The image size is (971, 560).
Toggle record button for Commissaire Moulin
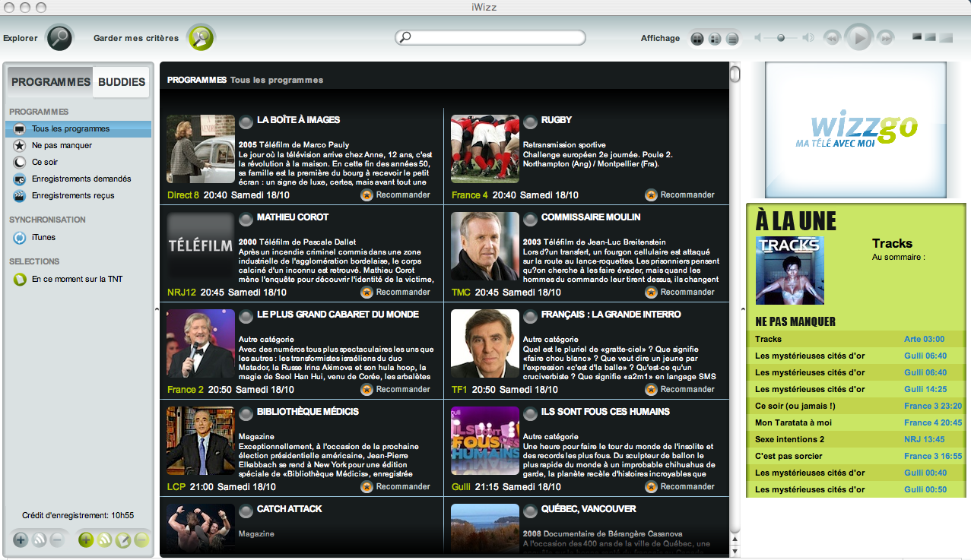click(531, 219)
